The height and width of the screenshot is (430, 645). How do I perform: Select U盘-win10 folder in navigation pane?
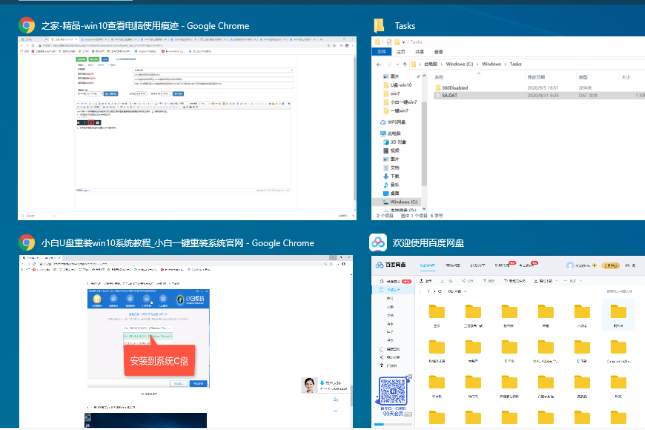[x=398, y=85]
